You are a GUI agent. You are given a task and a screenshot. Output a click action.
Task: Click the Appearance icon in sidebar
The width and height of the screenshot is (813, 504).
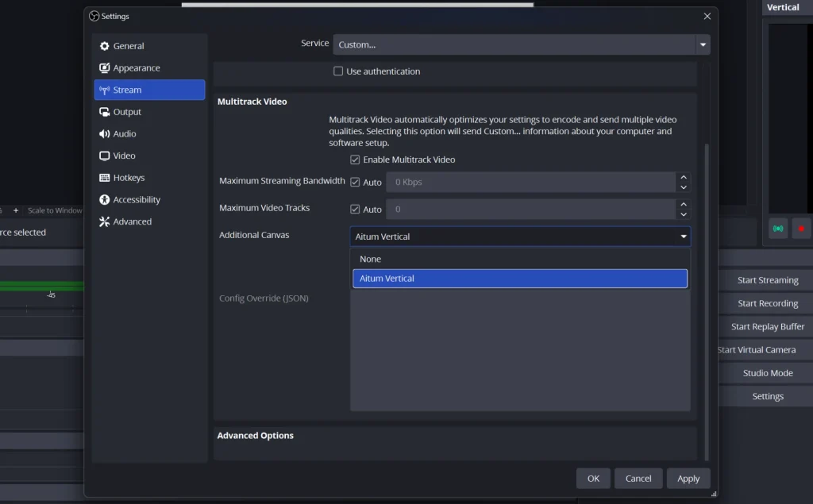(104, 68)
